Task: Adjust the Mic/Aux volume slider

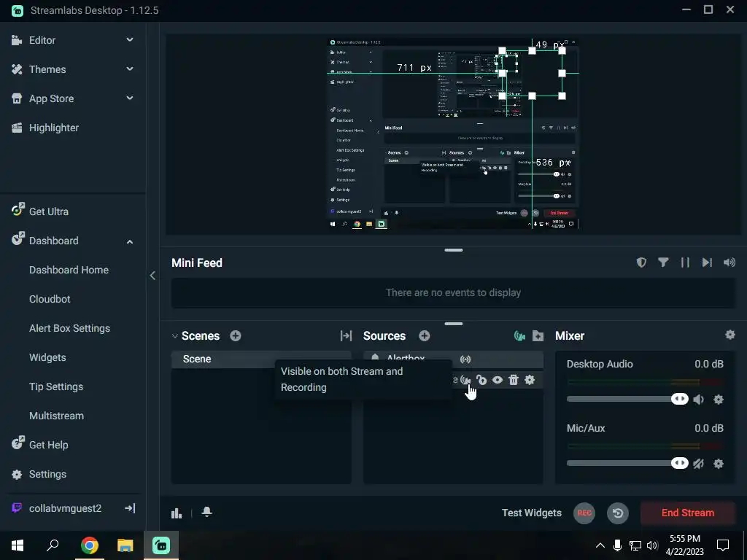Action: (x=627, y=463)
